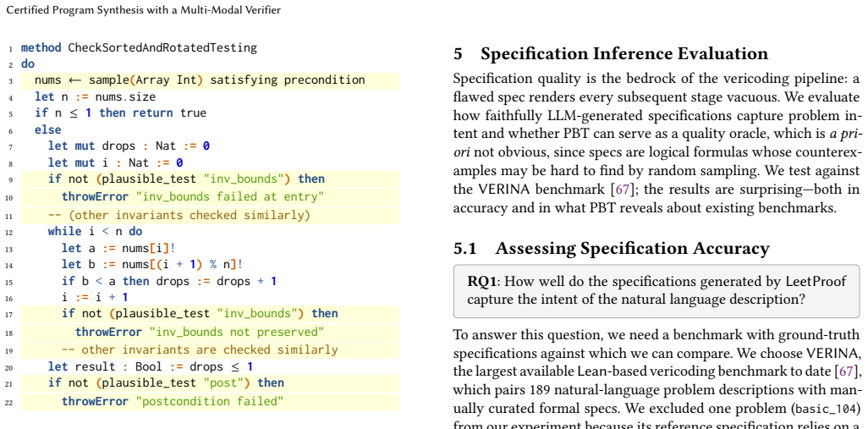
Task: Click the citation link [67] after VERINA benchmark
Action: tap(623, 190)
